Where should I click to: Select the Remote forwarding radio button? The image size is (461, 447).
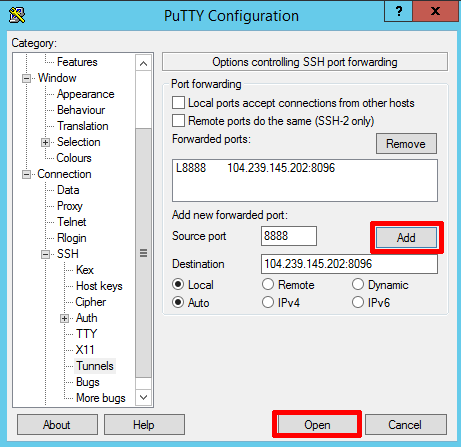[268, 285]
